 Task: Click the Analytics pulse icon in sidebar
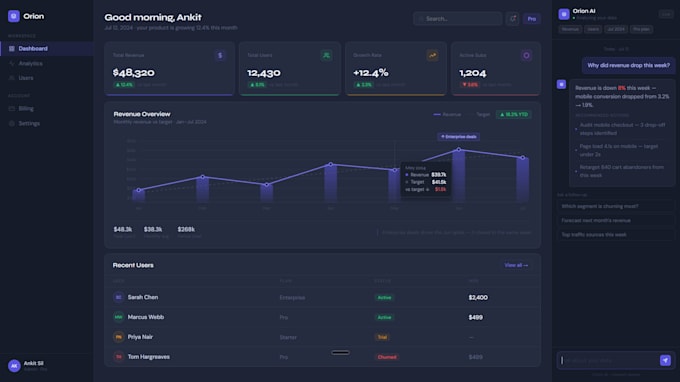[x=12, y=63]
